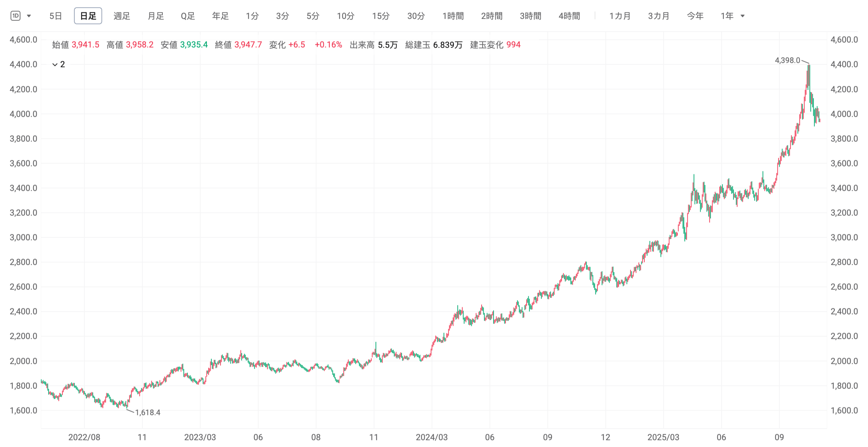868x447 pixels.
Task: Set interval to 15分
Action: point(381,16)
